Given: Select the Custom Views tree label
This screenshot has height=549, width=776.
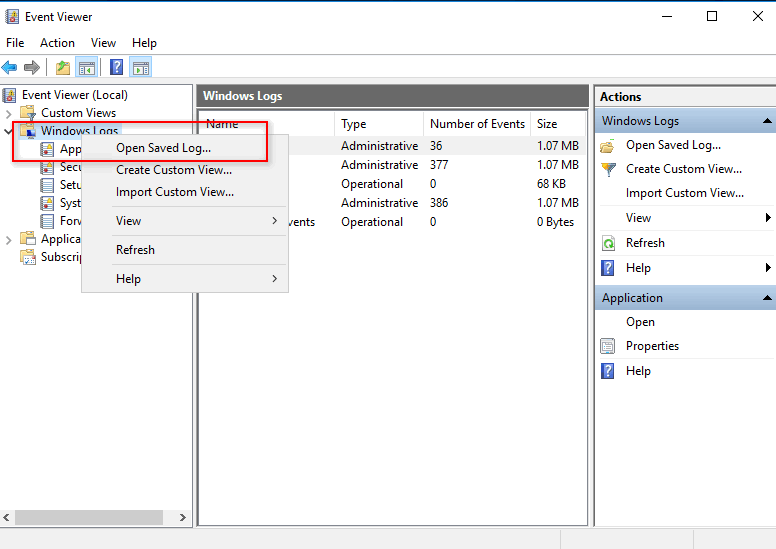Looking at the screenshot, I should click(x=78, y=113).
